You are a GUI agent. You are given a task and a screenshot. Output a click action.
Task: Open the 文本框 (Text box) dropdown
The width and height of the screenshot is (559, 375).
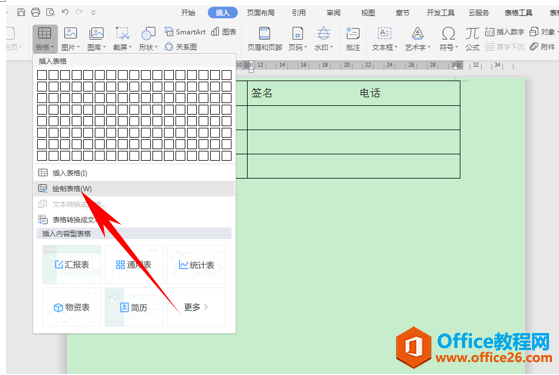(384, 38)
